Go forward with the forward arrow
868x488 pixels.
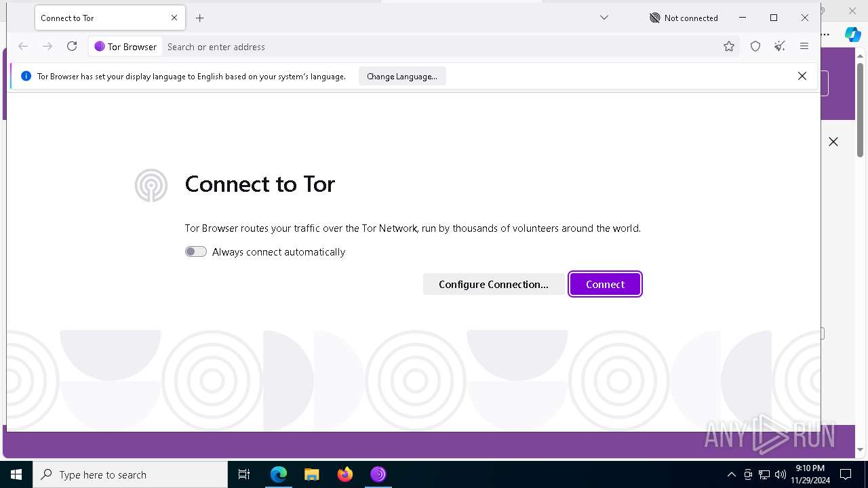pos(47,46)
